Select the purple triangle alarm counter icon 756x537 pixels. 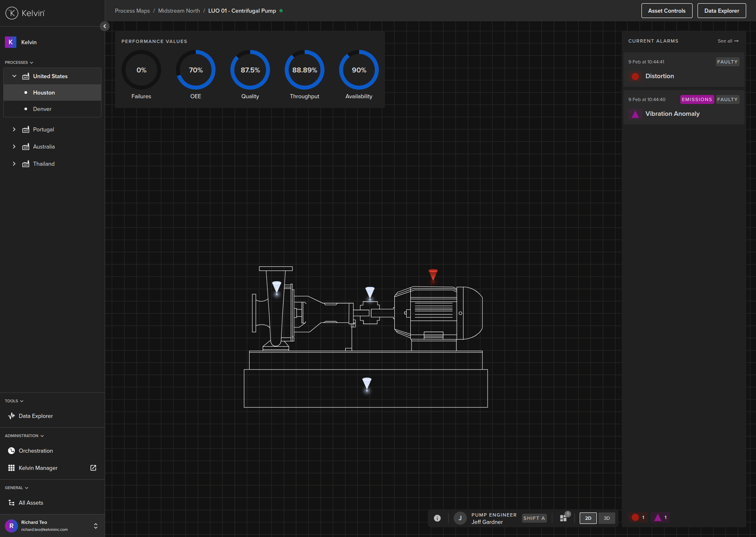click(659, 518)
